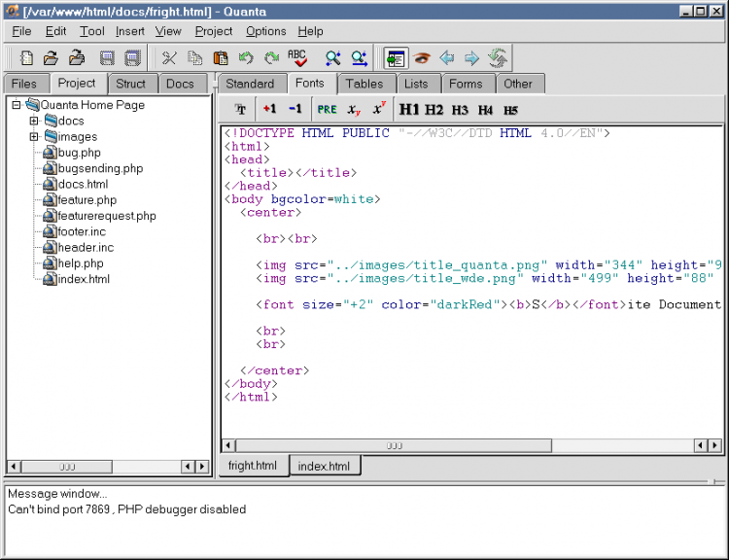Click the Cut scissors icon

tap(169, 58)
